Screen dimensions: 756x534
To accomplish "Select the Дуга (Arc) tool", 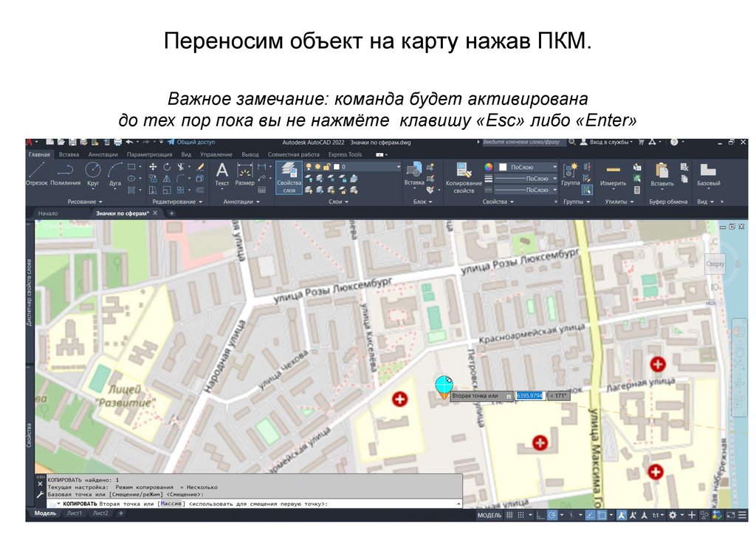I will click(115, 174).
